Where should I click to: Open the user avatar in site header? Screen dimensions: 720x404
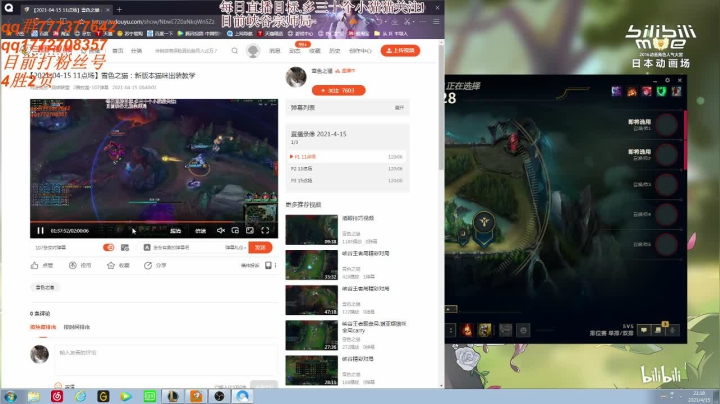click(x=253, y=50)
